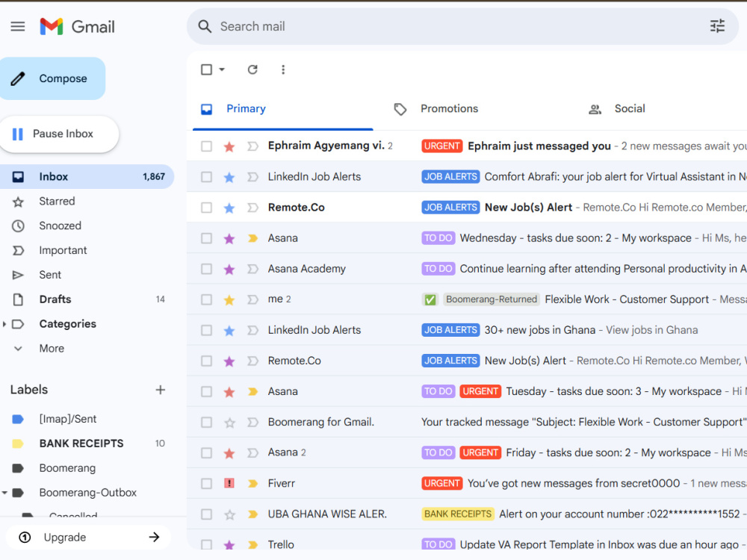Toggle importance marker on UBA GHANA email
747x560 pixels.
[252, 514]
